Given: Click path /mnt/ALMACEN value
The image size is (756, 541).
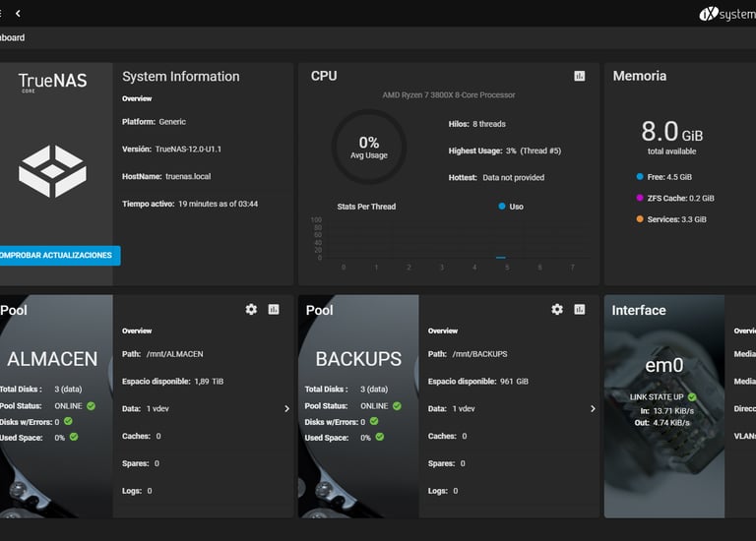Looking at the screenshot, I should tap(174, 354).
